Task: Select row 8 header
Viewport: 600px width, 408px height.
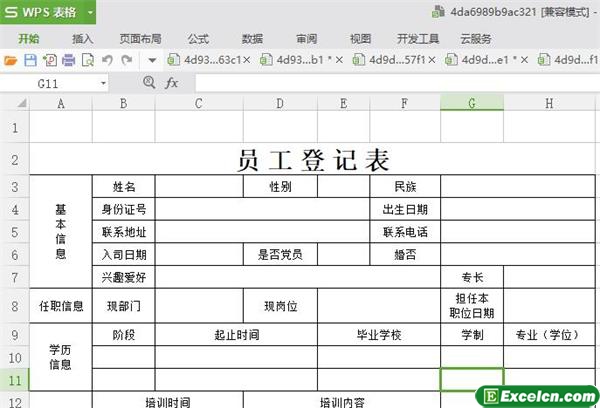Action: coord(15,306)
